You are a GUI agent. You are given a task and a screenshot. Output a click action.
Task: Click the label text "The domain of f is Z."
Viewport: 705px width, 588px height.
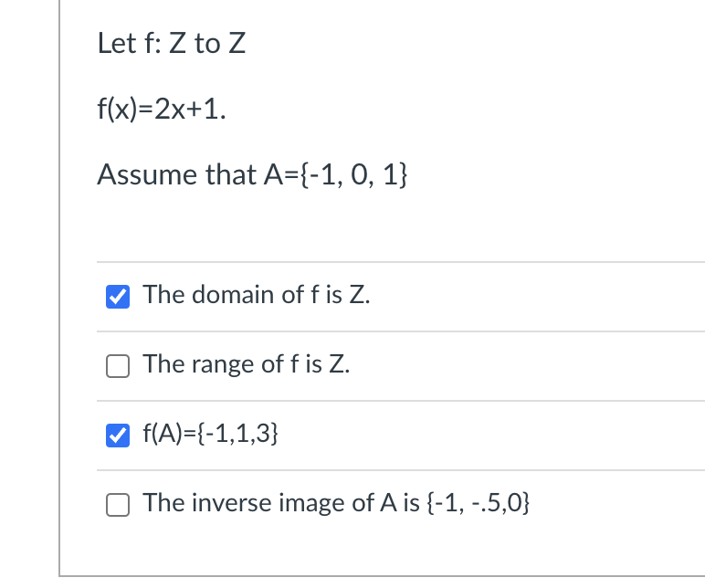coord(257,295)
